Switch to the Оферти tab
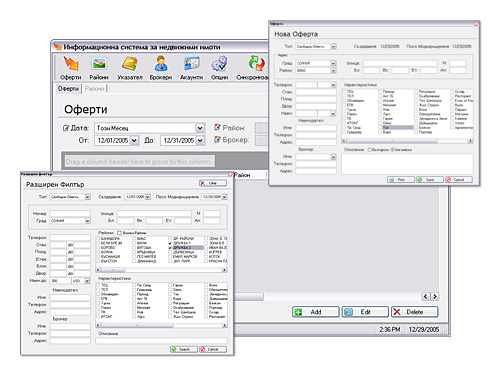This screenshot has width=500, height=375. click(x=68, y=89)
